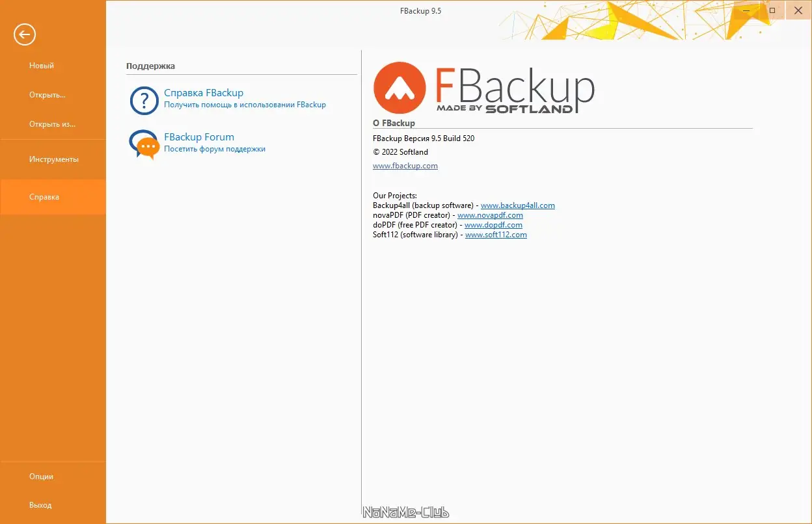812x524 pixels.
Task: Click the 'О FBackup' heading
Action: coord(394,123)
